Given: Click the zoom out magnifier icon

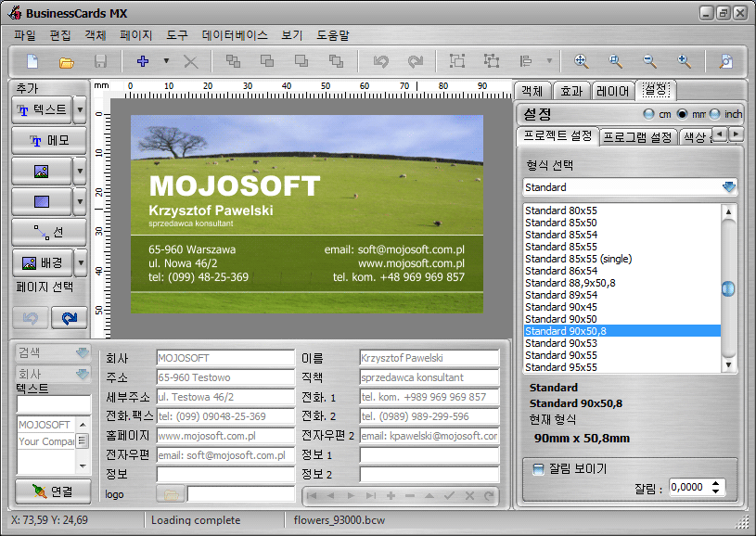Looking at the screenshot, I should pyautogui.click(x=650, y=61).
